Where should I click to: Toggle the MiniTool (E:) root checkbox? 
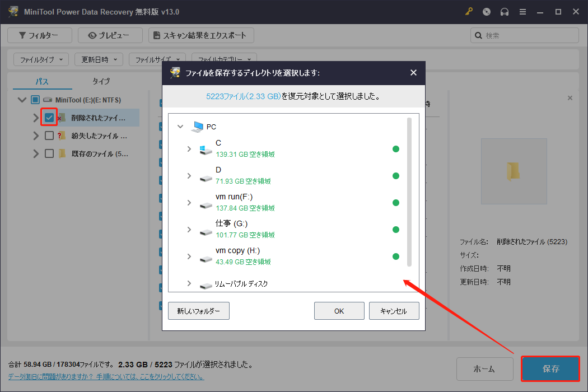(35, 100)
